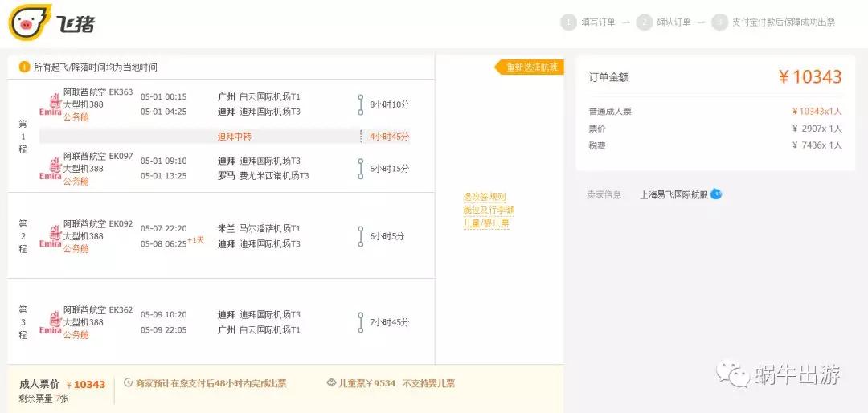Click the +1天 next-day marker
Image resolution: width=868 pixels, height=413 pixels.
[x=196, y=240]
